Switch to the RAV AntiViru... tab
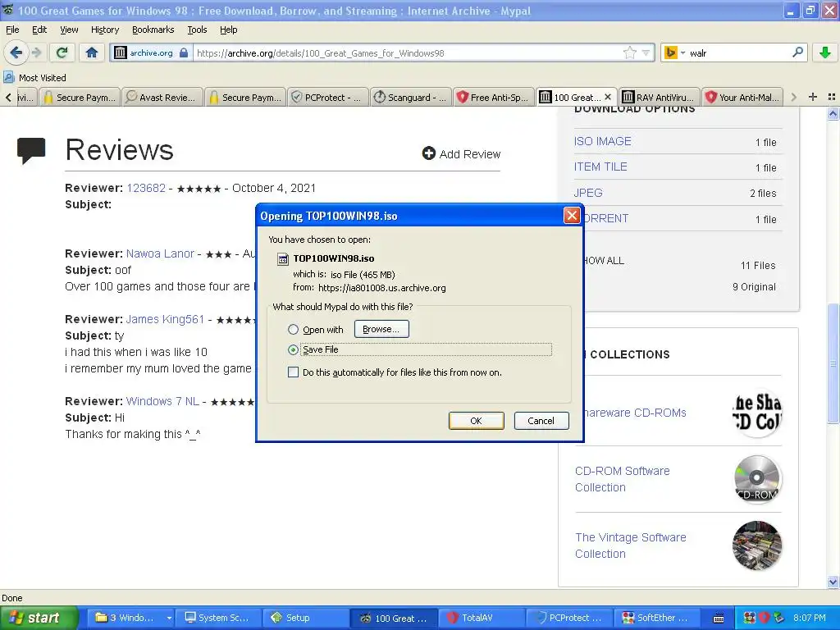 click(660, 97)
